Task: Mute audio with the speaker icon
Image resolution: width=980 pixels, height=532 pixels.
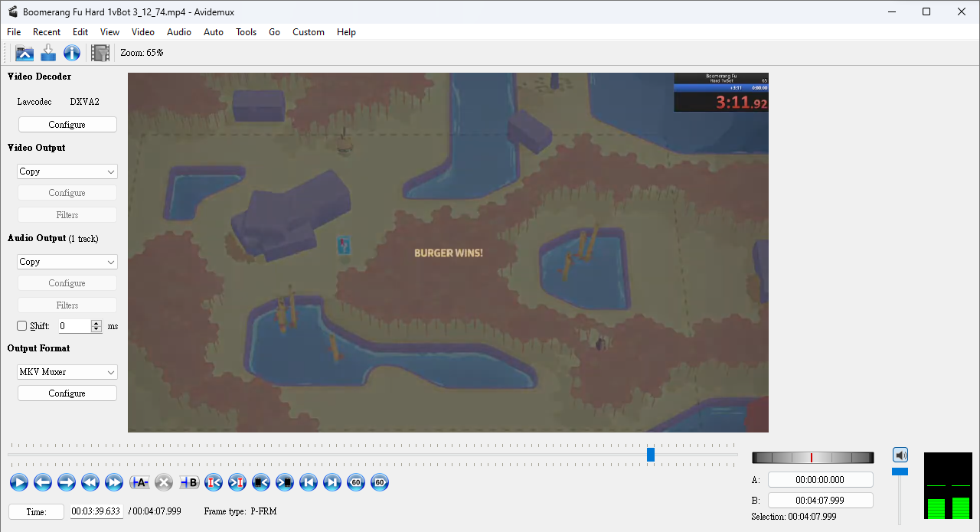Action: point(900,455)
